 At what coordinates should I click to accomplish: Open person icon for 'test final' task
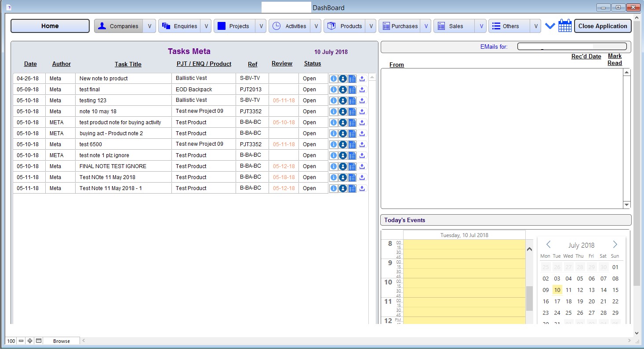[x=343, y=90]
